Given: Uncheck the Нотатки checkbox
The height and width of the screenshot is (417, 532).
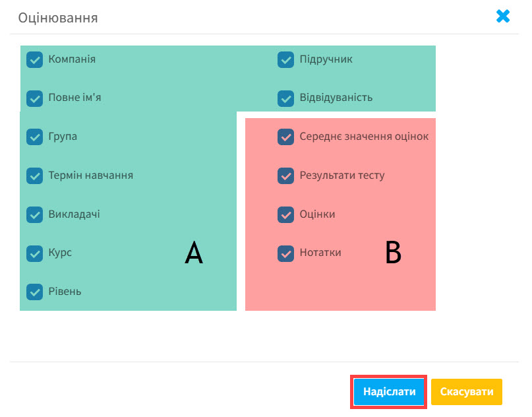Looking at the screenshot, I should click(x=285, y=253).
